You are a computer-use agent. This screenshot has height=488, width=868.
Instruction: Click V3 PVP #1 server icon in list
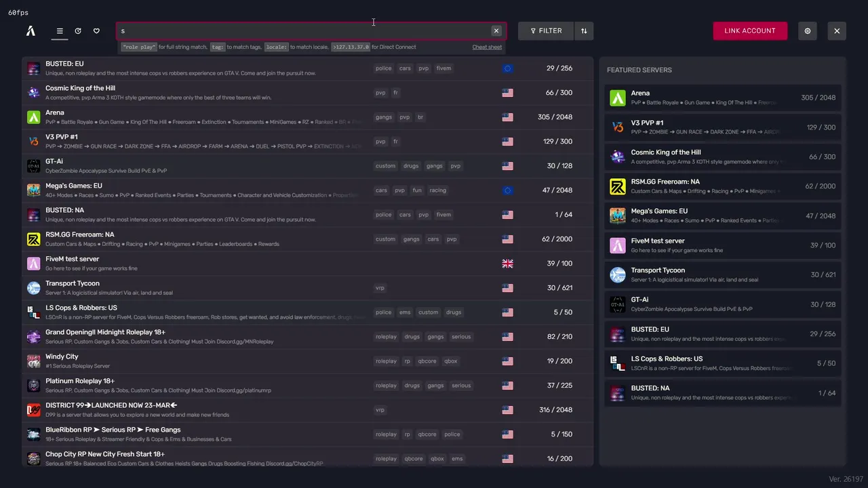33,142
